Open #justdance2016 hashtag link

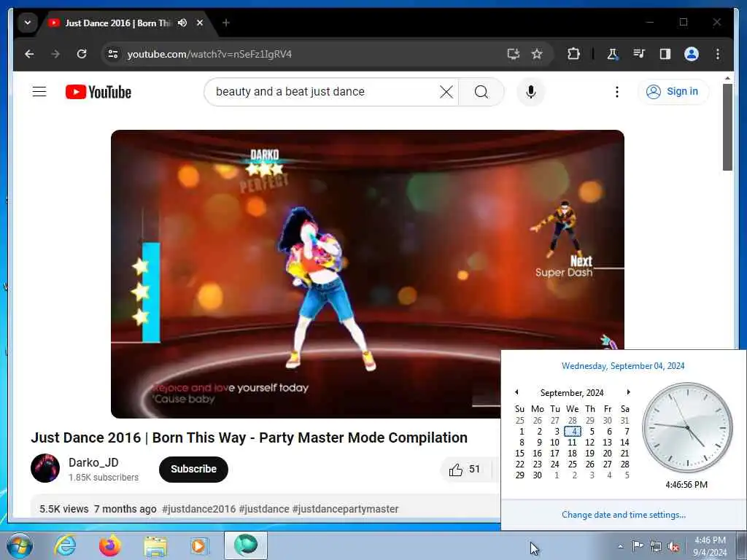tap(198, 509)
